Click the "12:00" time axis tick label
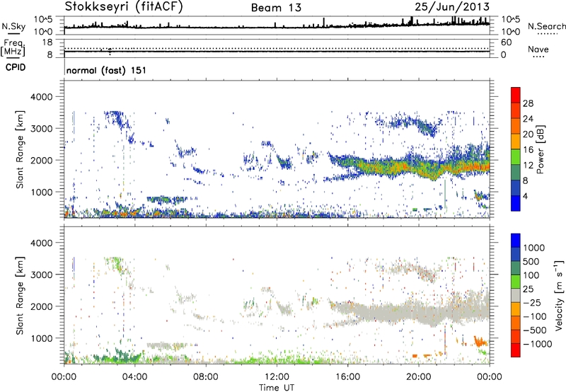This screenshot has width=566, height=392. [277, 377]
